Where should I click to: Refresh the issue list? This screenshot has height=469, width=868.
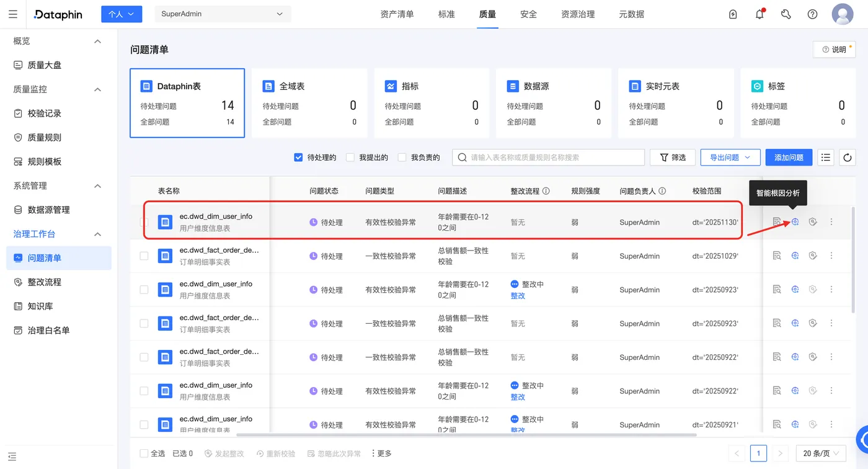coord(848,158)
